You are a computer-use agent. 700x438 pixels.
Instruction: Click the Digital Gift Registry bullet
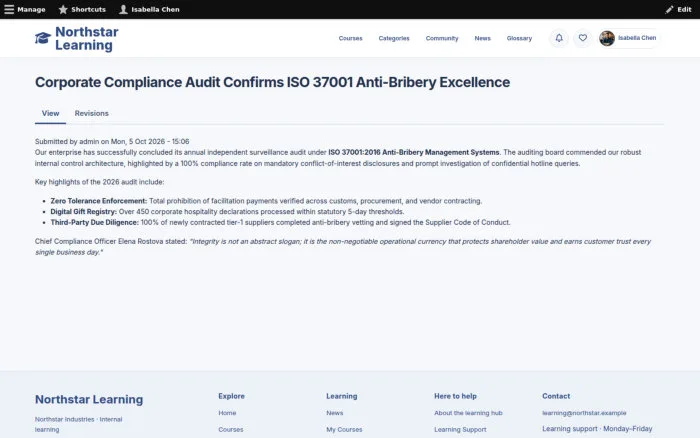coord(227,212)
